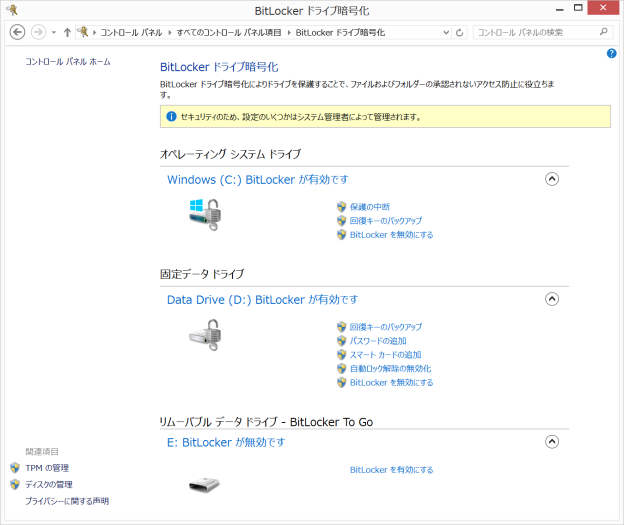Click リムーバブル データ ドライブ - BitLocker To Go label
The width and height of the screenshot is (624, 525).
[x=266, y=422]
